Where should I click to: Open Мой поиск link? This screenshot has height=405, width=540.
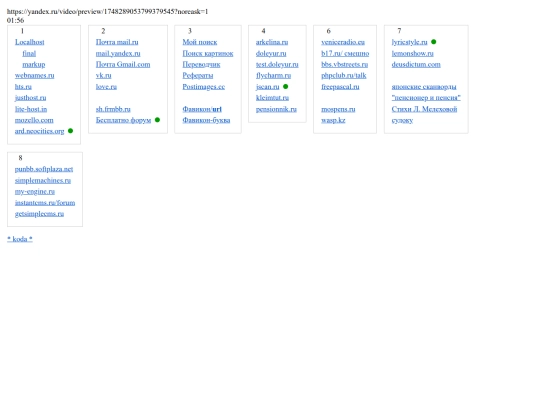point(200,42)
